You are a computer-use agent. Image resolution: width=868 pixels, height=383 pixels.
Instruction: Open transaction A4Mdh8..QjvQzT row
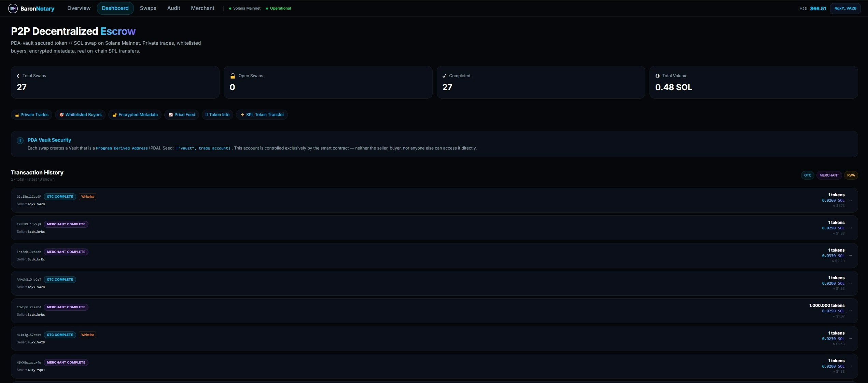pyautogui.click(x=434, y=283)
